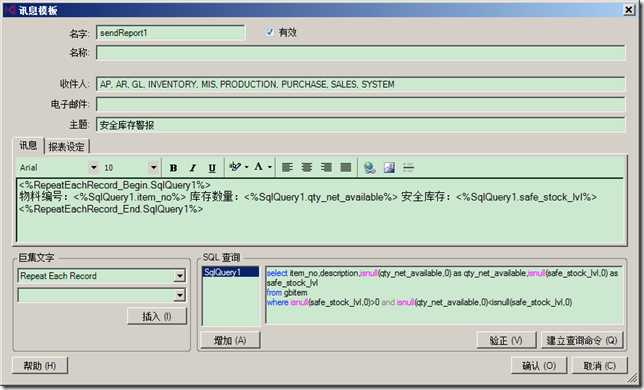Click the 建立查询命令 (Q) button
644x390 pixels.
tap(582, 340)
